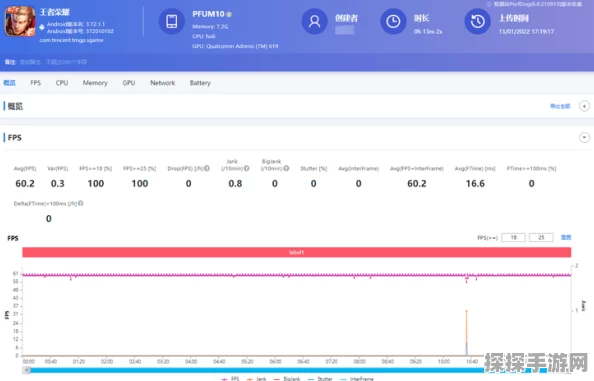The image size is (594, 381).
Task: Click the 备注 note input field
Action: pos(53,62)
